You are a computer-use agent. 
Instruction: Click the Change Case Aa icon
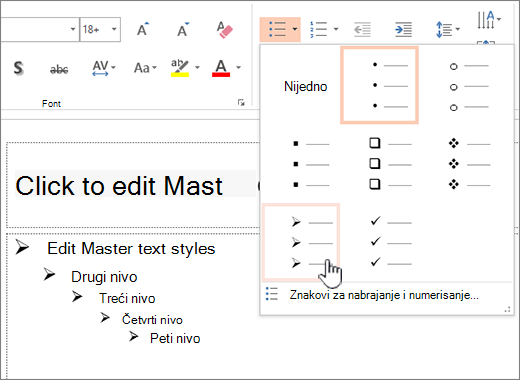(142, 68)
